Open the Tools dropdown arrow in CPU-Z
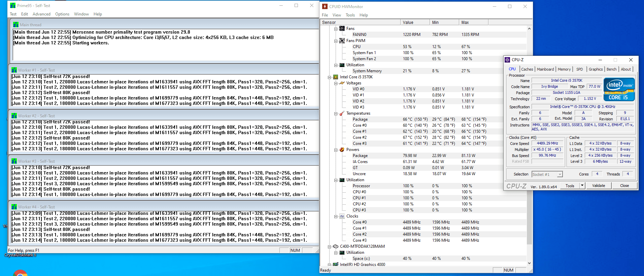 (x=582, y=186)
